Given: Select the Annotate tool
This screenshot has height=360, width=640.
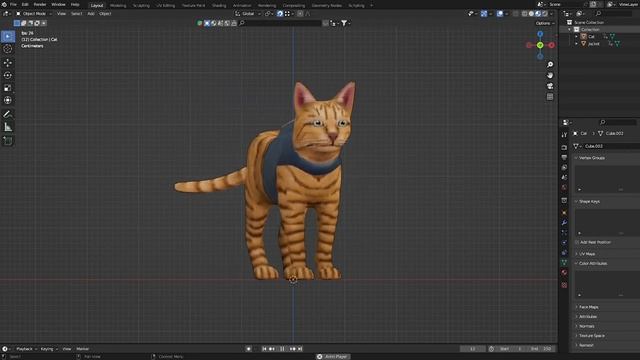Looking at the screenshot, I should [8, 114].
